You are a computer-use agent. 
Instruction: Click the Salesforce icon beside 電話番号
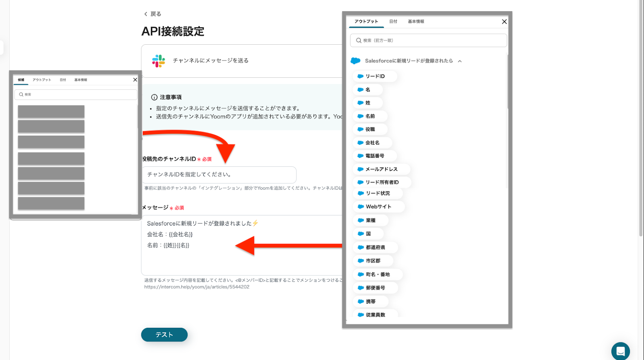(361, 156)
